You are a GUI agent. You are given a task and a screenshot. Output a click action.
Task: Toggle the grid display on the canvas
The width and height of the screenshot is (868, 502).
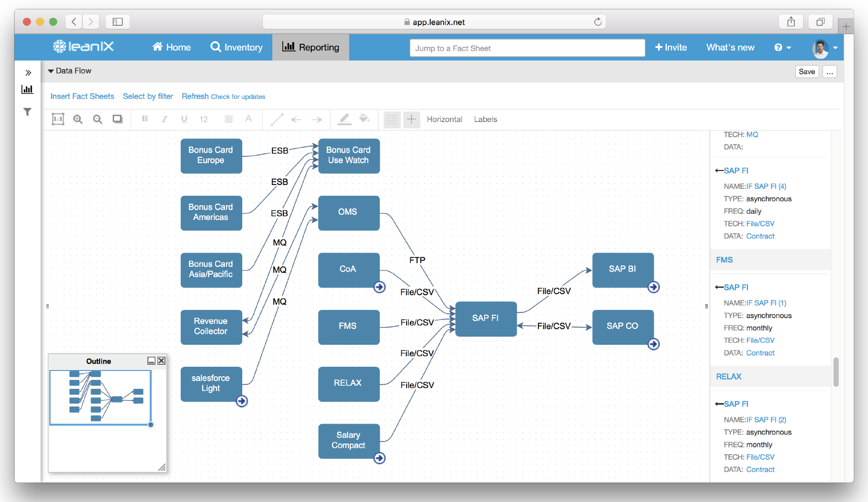[x=392, y=119]
